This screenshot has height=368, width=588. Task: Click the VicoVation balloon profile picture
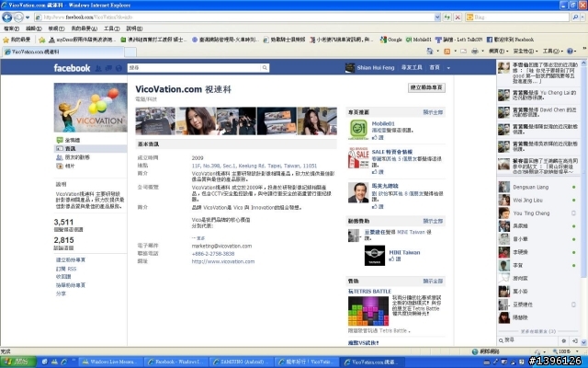[90, 108]
